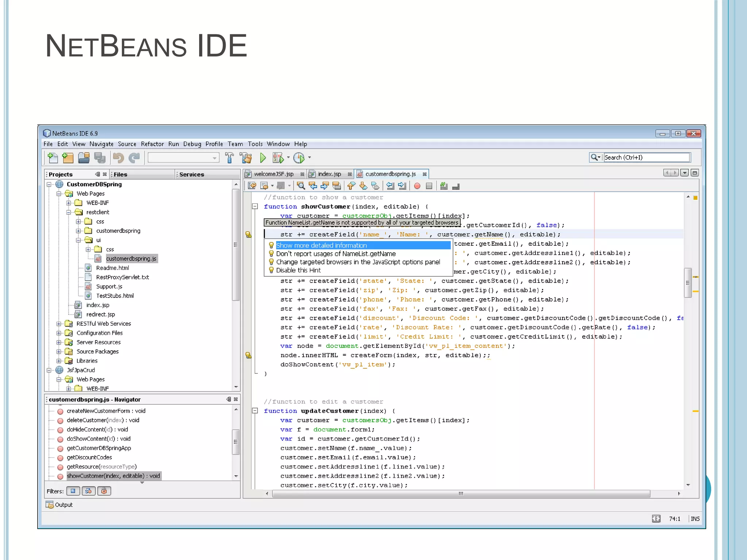Viewport: 747px width, 560px height.
Task: Run the main project with green arrow
Action: point(263,158)
